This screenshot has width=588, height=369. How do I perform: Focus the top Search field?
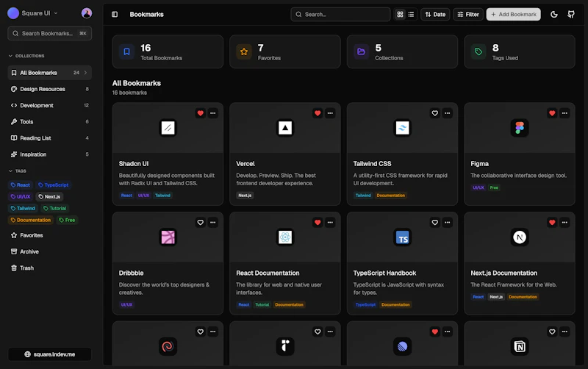point(340,14)
